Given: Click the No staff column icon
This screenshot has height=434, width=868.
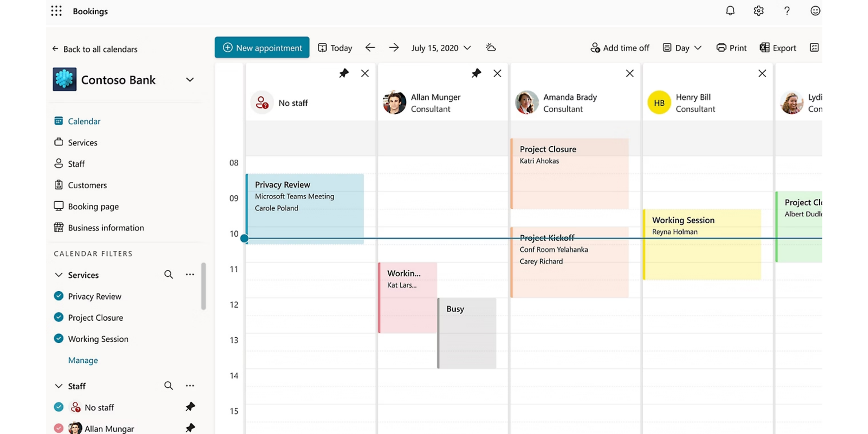Looking at the screenshot, I should [x=262, y=102].
